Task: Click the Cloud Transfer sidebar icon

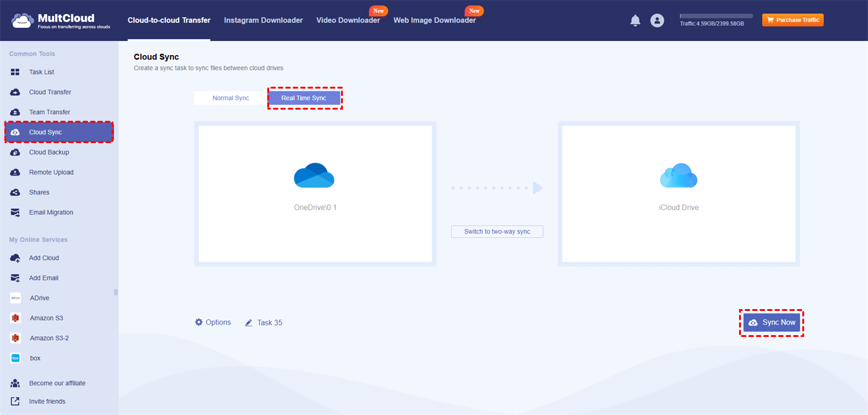Action: [x=15, y=92]
